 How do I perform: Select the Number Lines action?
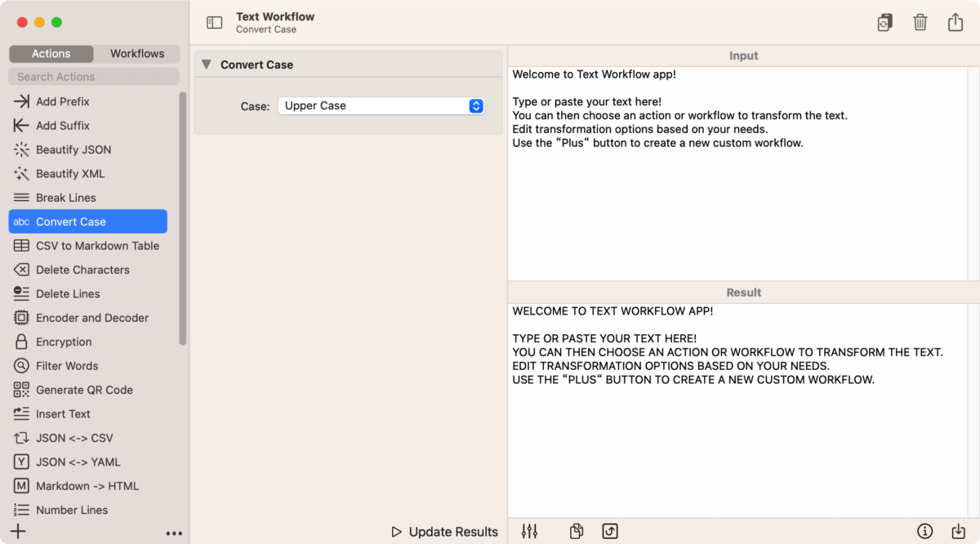(x=88, y=510)
